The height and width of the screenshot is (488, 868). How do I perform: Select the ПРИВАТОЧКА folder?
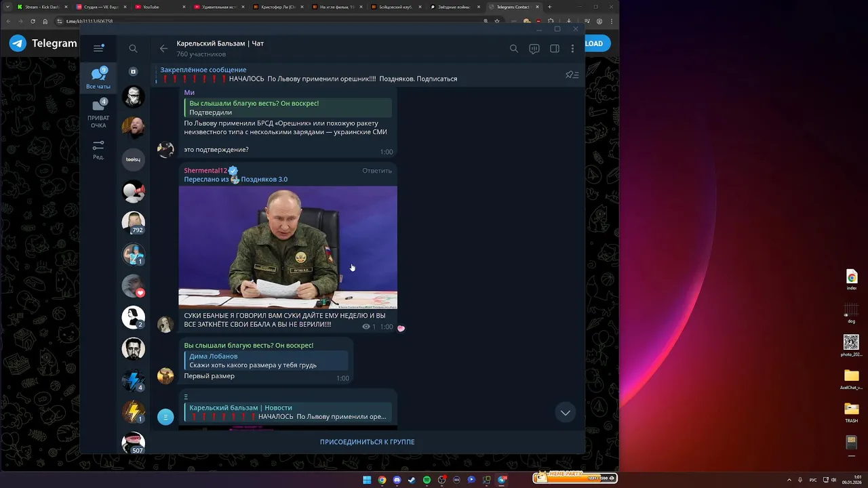pos(98,113)
